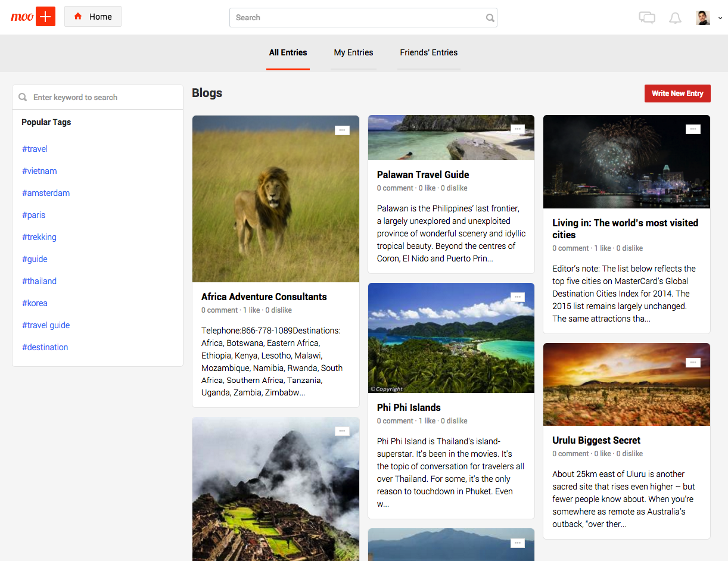Open options menu on the bottom cut-off mountain card
Image resolution: width=728 pixels, height=561 pixels.
(518, 543)
